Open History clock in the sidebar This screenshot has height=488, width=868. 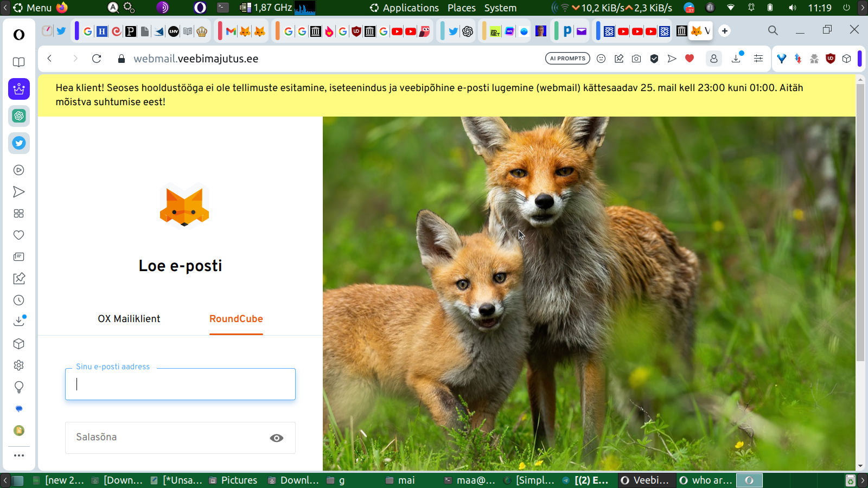pos(19,300)
